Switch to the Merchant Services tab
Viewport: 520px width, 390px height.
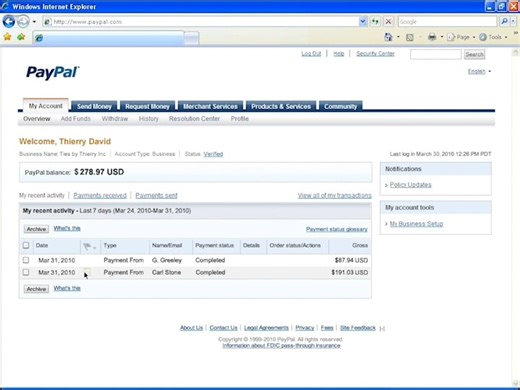click(x=210, y=106)
